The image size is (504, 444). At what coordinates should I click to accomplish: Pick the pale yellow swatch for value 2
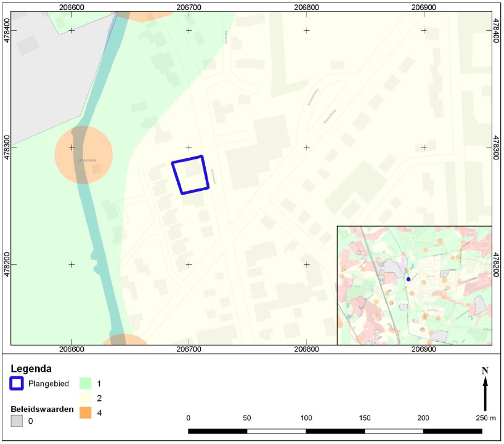[x=87, y=398]
